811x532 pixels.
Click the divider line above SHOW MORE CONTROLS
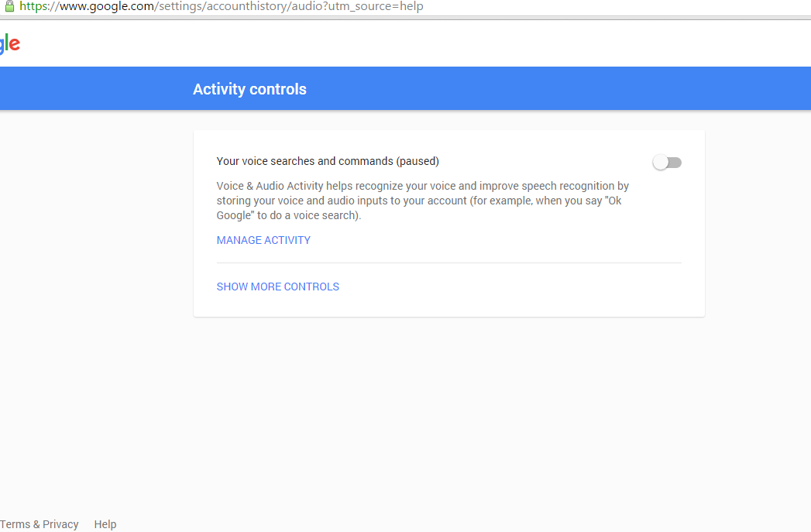(448, 263)
